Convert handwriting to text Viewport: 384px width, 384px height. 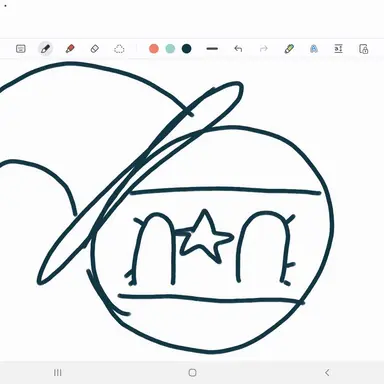click(x=314, y=49)
